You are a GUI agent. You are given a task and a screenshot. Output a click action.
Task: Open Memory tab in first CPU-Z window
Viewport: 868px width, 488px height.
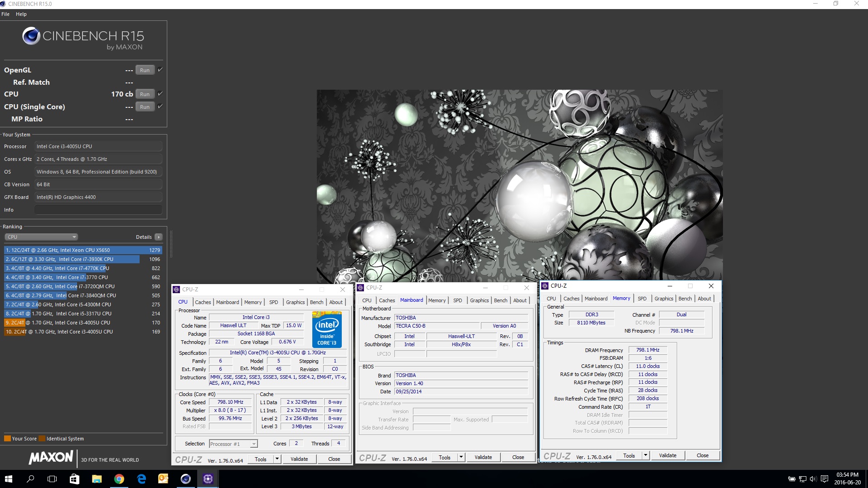253,302
